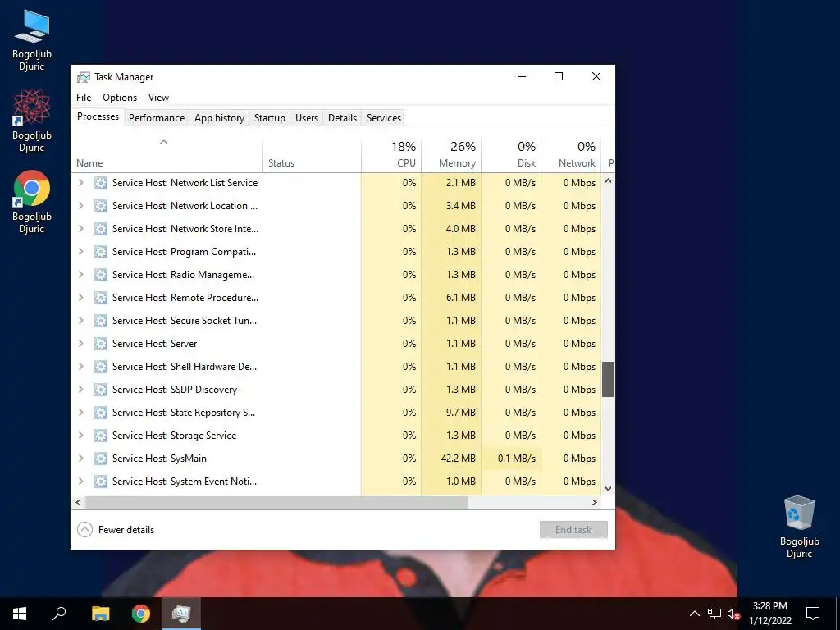Sort by the Network column header
The width and height of the screenshot is (840, 630).
(x=572, y=155)
